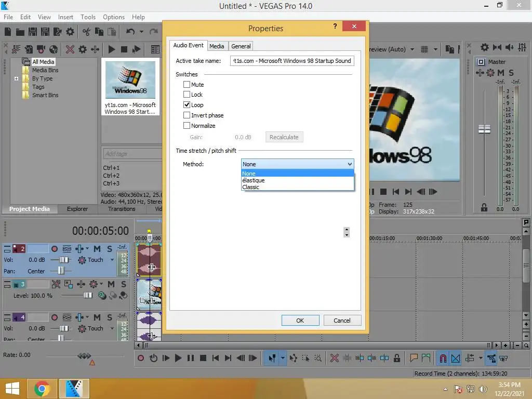The height and width of the screenshot is (399, 532).
Task: Click the Undo arrow icon
Action: [130, 32]
